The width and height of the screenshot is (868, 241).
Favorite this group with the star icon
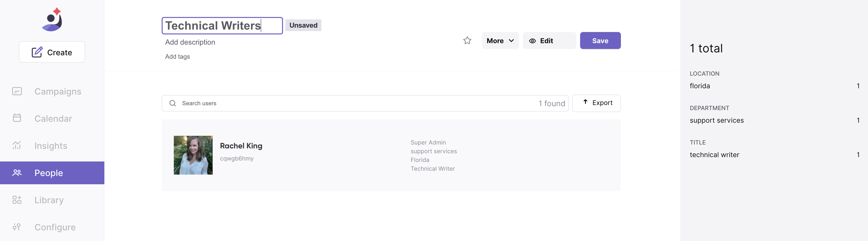click(x=467, y=40)
